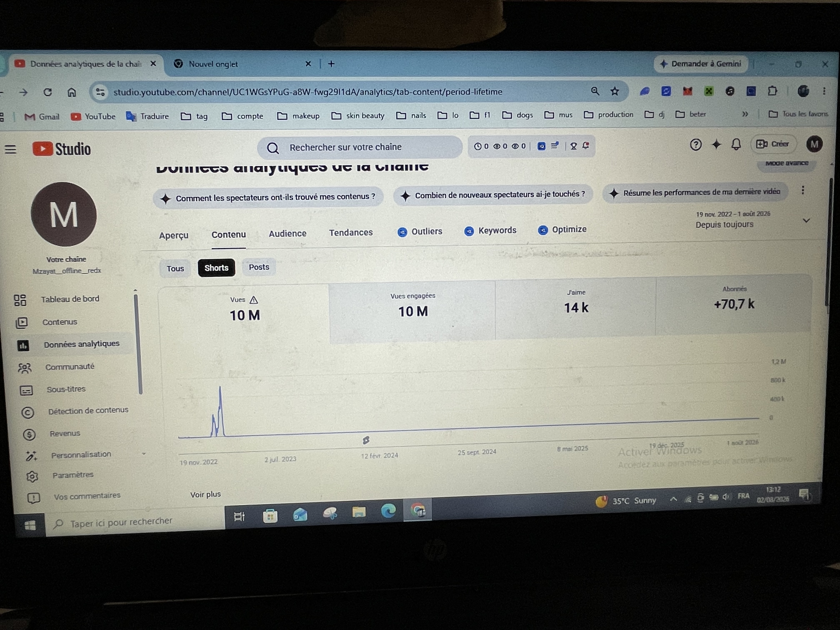This screenshot has width=840, height=630.
Task: Open the help question mark icon
Action: (695, 145)
